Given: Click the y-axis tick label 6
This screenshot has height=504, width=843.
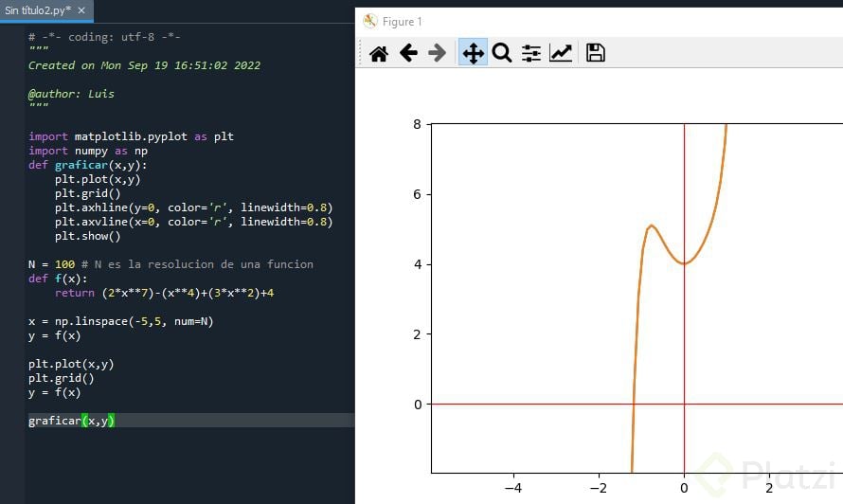Looking at the screenshot, I should point(417,194).
